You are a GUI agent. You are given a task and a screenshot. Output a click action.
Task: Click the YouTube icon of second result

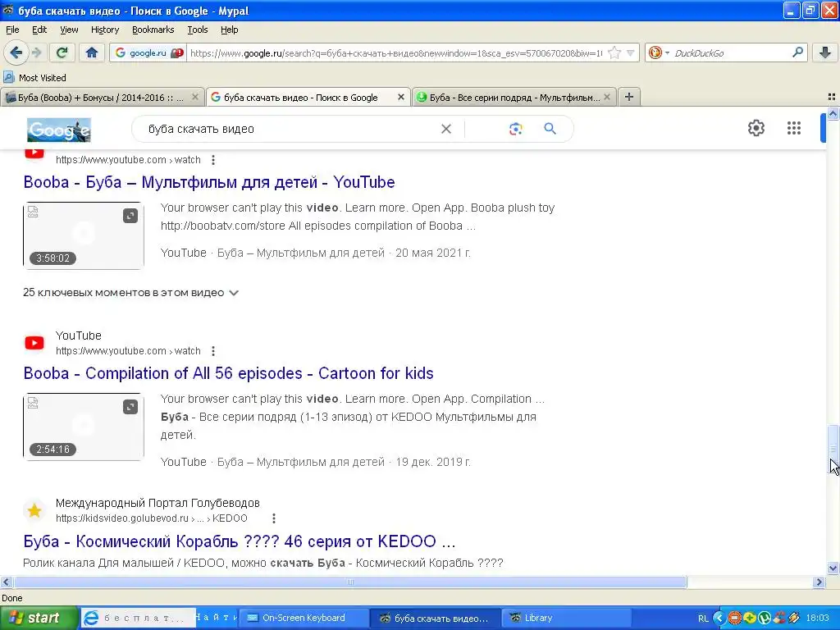pos(34,343)
